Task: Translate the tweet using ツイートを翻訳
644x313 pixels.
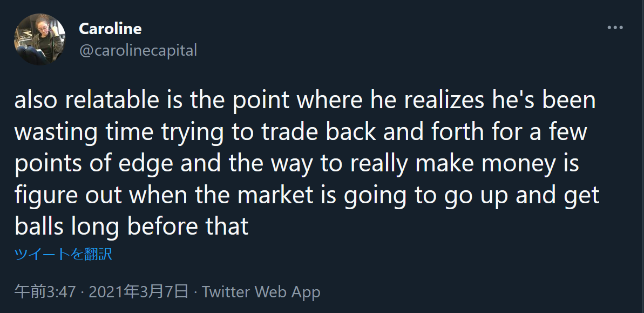Action: [62, 254]
